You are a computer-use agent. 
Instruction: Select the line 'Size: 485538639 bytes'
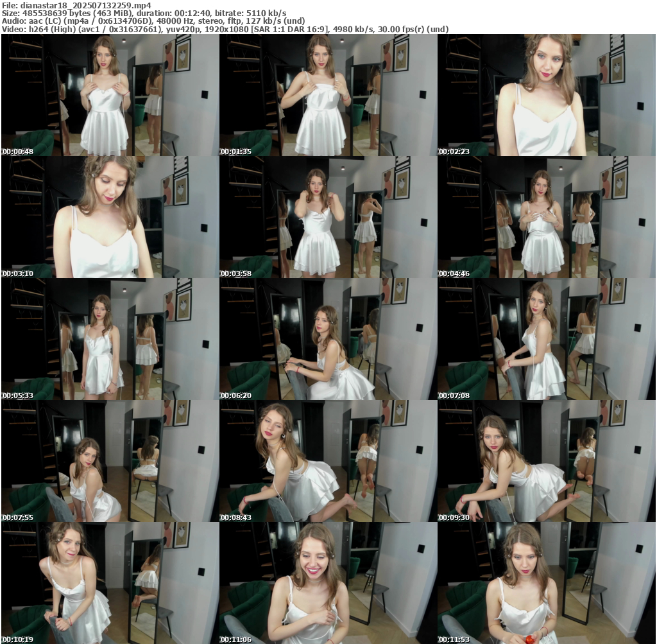(144, 13)
